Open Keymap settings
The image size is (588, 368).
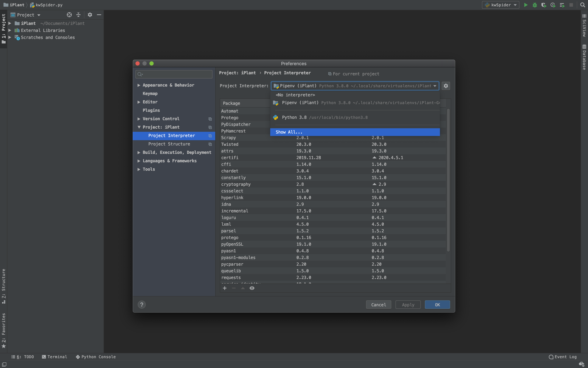[150, 93]
